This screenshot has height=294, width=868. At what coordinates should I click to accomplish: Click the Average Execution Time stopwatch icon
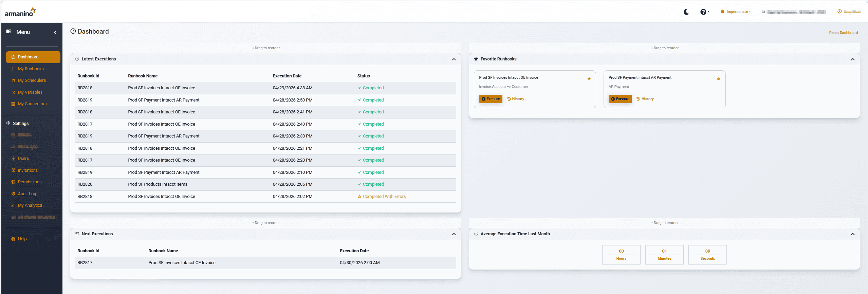(x=476, y=234)
